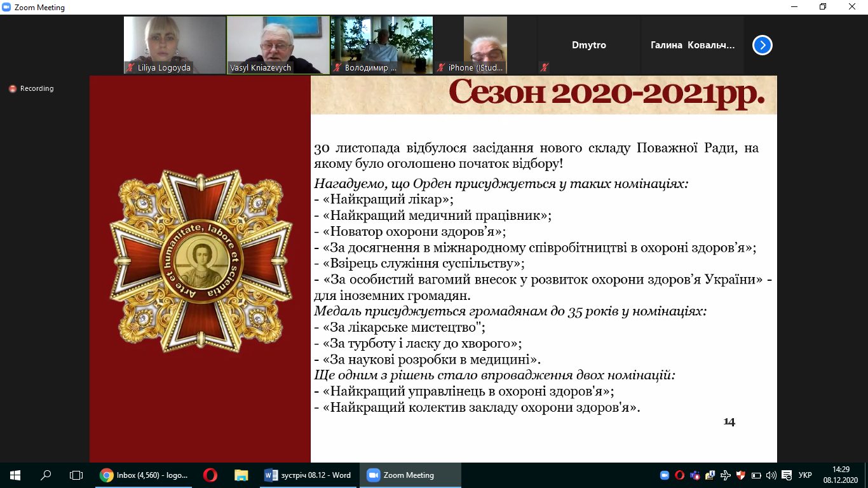This screenshot has height=488, width=868.
Task: Select Vasyl Kniazevych's video thumbnail
Action: pyautogui.click(x=278, y=45)
